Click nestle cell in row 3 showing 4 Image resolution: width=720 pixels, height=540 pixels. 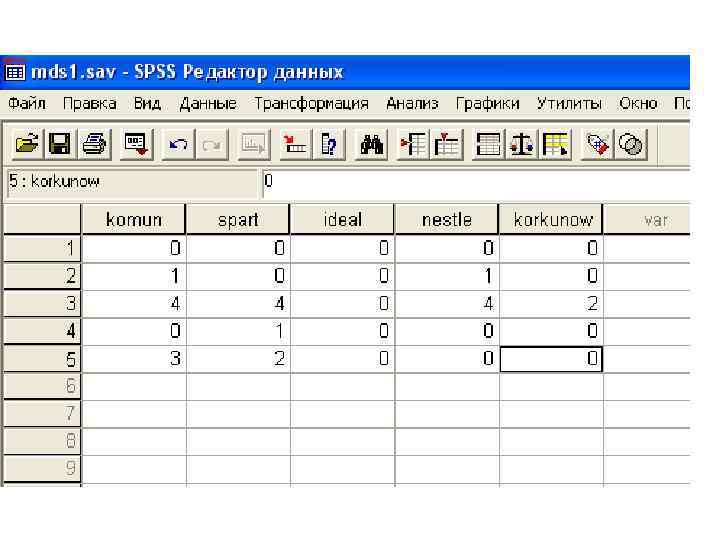point(447,304)
